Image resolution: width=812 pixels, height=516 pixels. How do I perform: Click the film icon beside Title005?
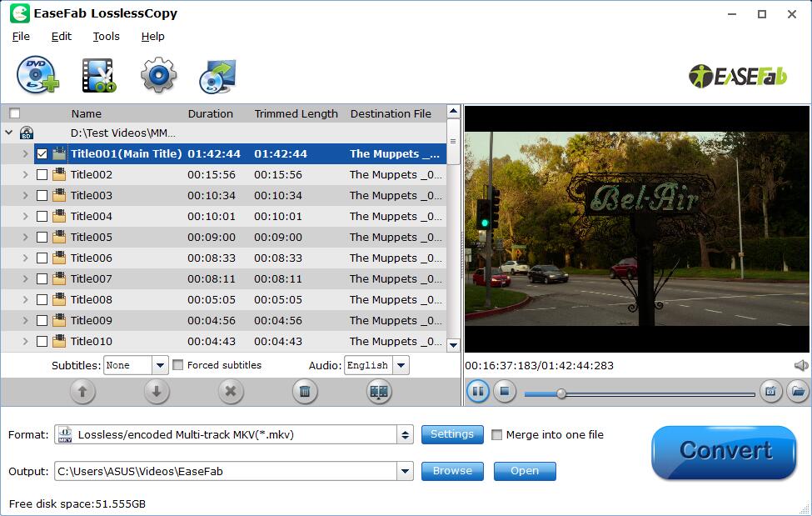pos(59,237)
